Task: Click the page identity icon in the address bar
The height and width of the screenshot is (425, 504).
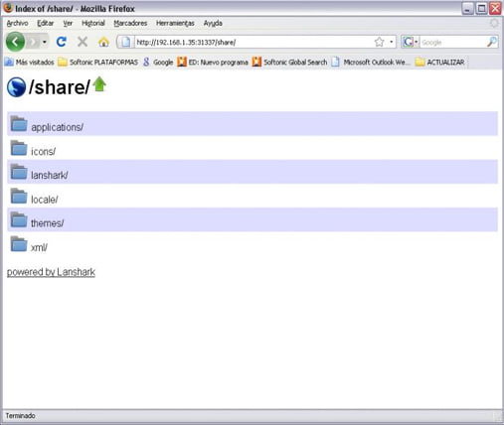Action: point(125,42)
